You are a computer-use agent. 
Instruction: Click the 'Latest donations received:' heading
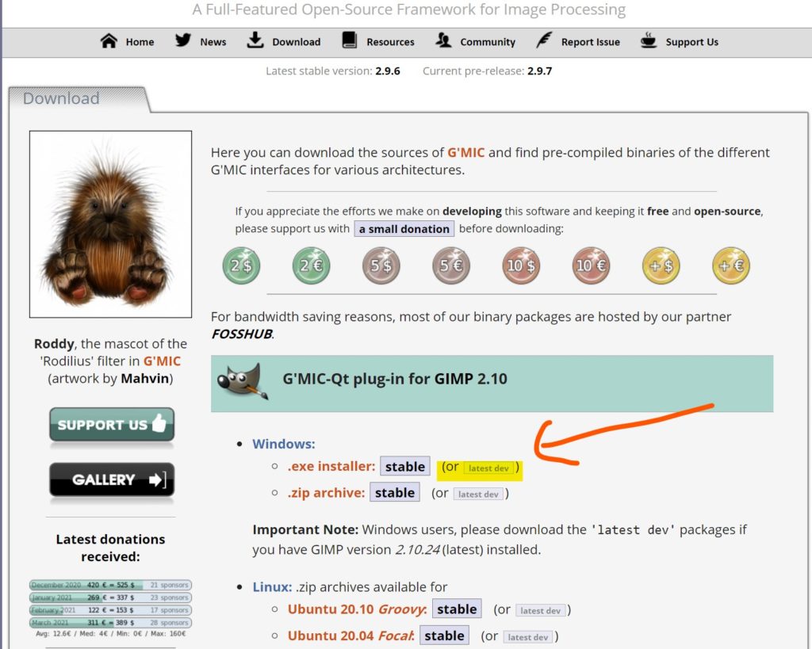coord(110,548)
